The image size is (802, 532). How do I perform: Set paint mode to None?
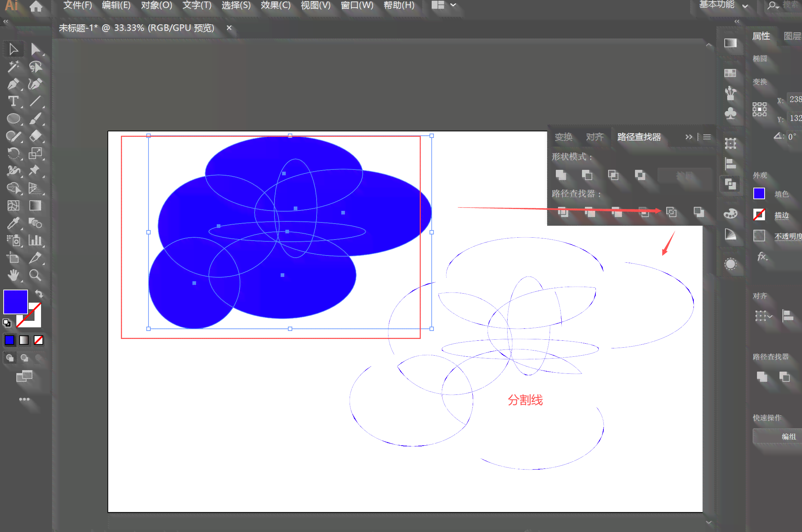pos(38,340)
